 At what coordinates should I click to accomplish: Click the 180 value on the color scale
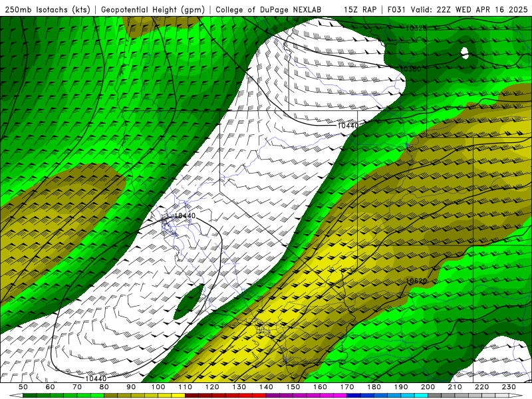coord(374,387)
